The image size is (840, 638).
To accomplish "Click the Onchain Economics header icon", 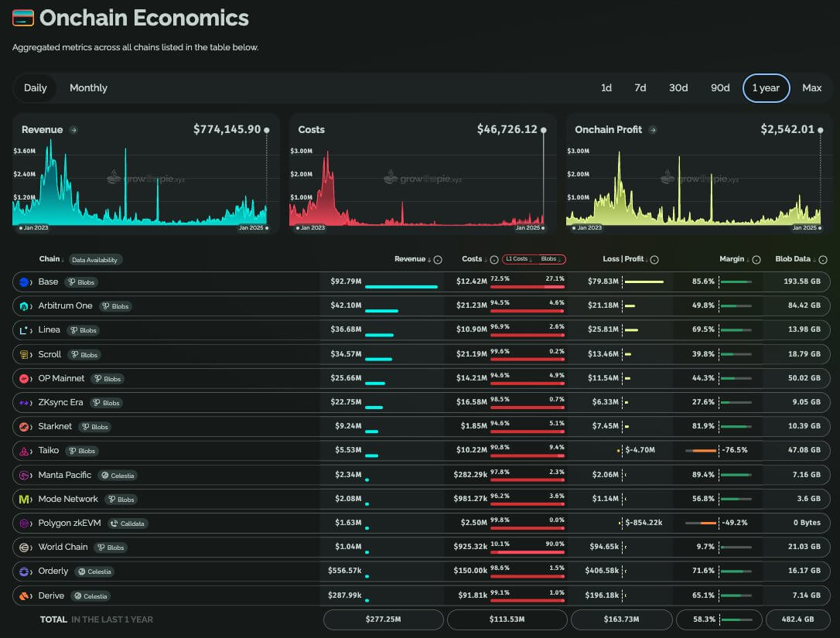I will click(23, 18).
